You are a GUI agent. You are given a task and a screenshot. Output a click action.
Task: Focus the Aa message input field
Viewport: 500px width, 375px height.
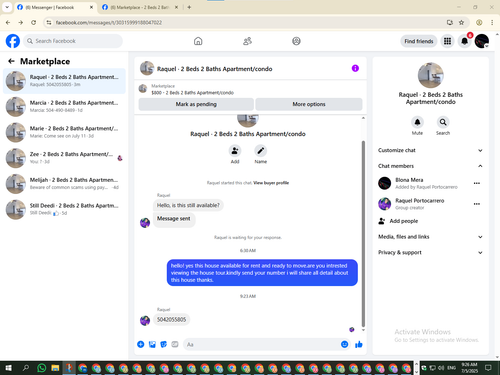[x=261, y=344]
